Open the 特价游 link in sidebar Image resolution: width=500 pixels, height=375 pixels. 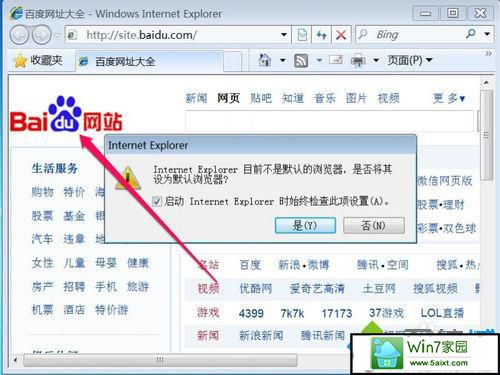112,310
